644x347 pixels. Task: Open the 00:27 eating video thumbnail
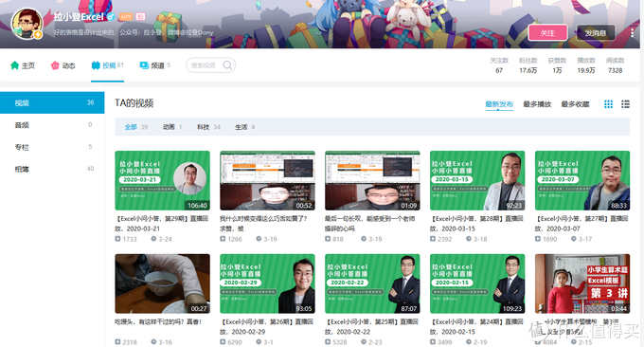[x=162, y=283]
